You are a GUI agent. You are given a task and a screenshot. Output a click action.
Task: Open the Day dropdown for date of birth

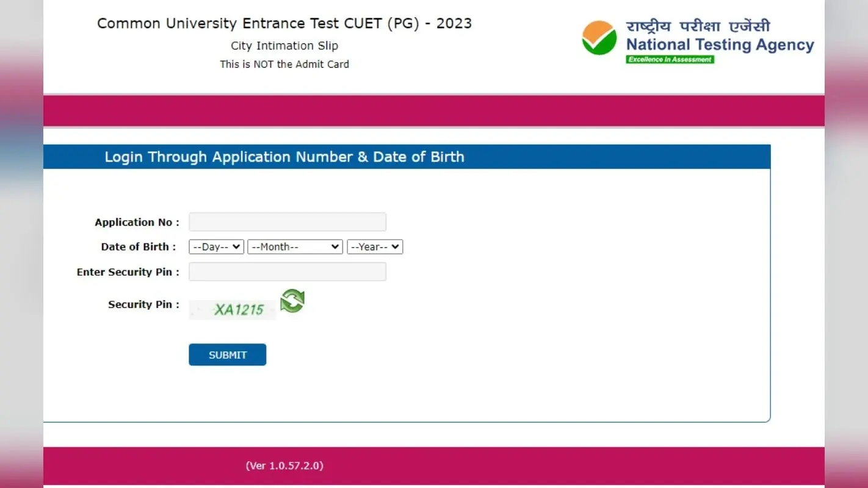216,246
